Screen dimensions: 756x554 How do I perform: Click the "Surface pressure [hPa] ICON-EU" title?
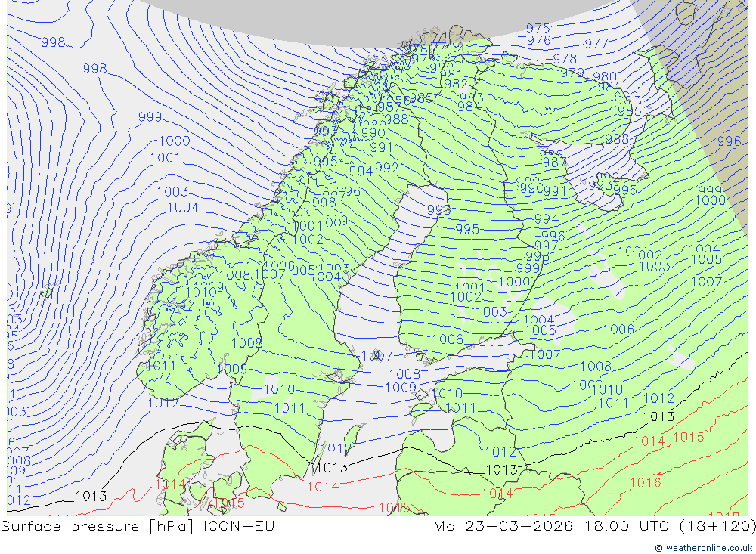(x=138, y=526)
